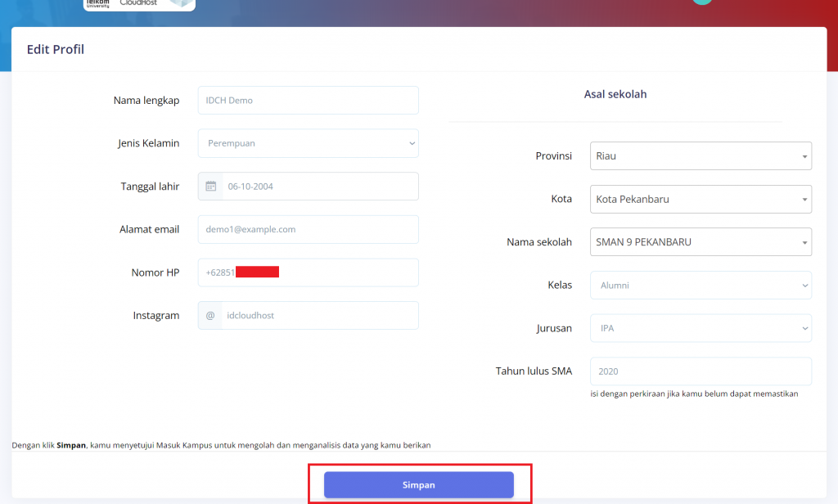The image size is (838, 504).
Task: Focus the Alamat email field
Action: [x=308, y=230]
